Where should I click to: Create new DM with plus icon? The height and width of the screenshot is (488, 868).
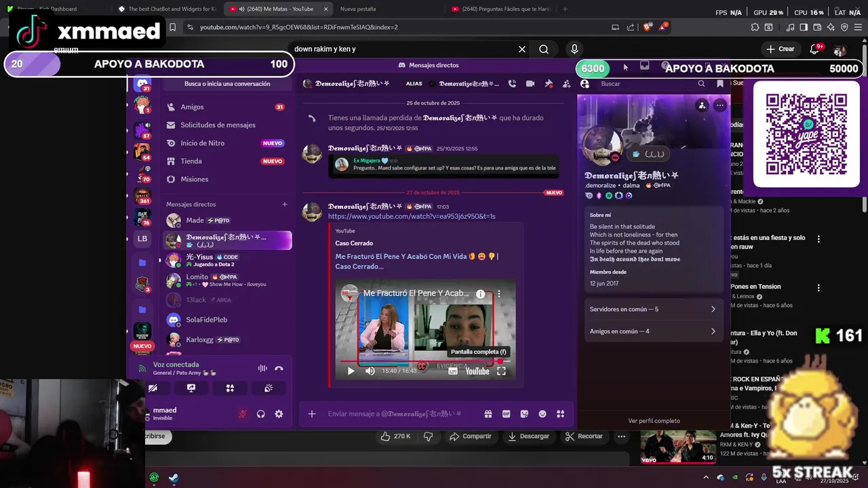285,204
